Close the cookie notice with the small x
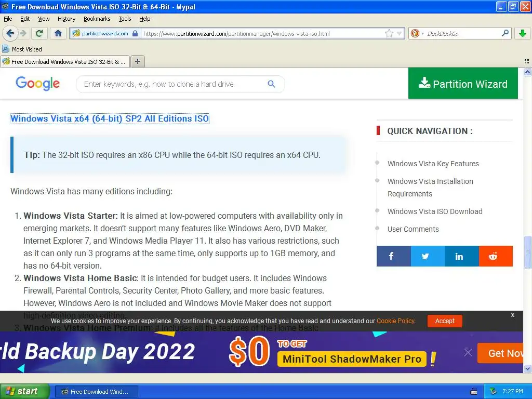532x399 pixels. pos(513,315)
